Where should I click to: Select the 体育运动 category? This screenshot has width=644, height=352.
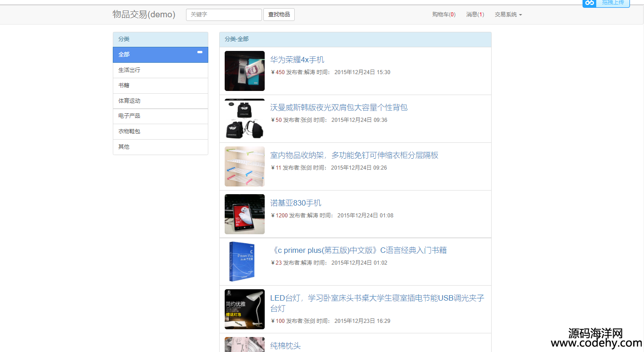161,101
